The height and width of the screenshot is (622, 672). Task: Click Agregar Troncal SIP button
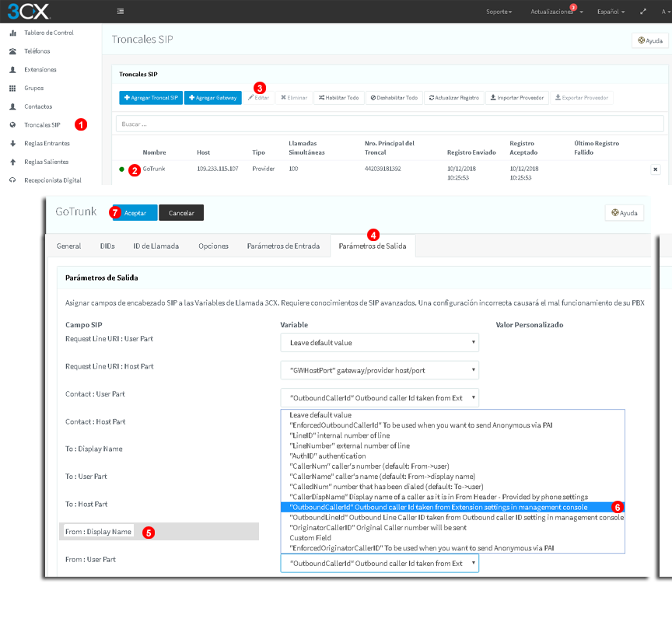click(151, 98)
